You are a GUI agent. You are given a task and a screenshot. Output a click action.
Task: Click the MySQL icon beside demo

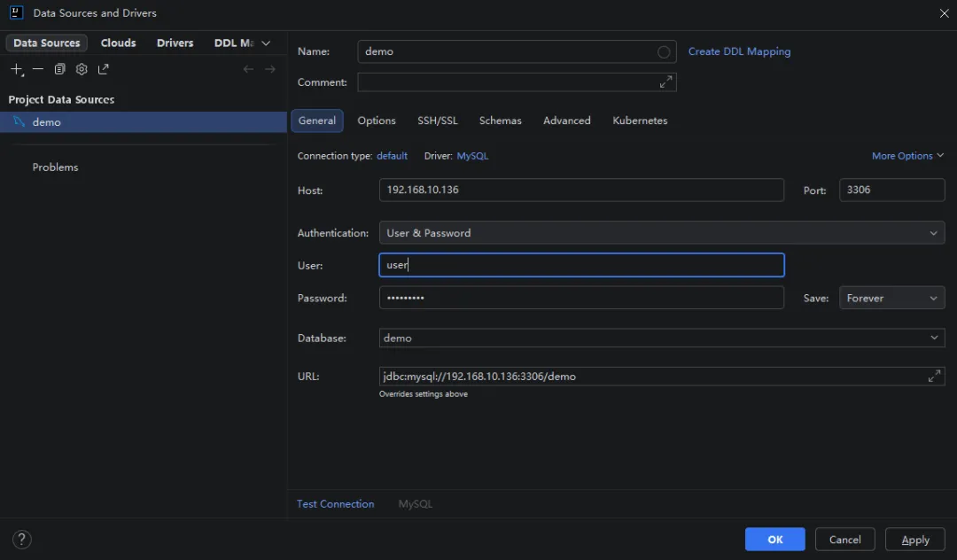19,121
